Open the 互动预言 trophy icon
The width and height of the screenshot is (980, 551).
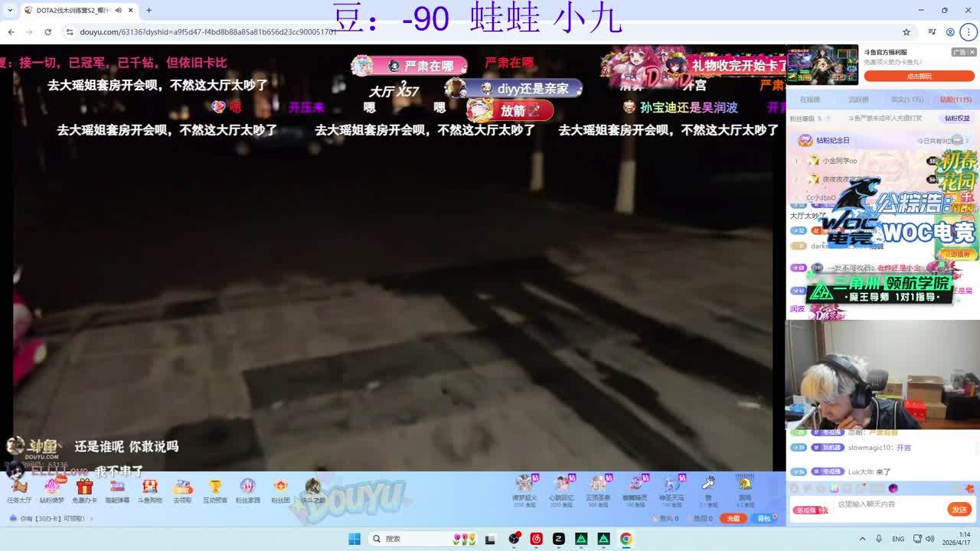coord(215,489)
